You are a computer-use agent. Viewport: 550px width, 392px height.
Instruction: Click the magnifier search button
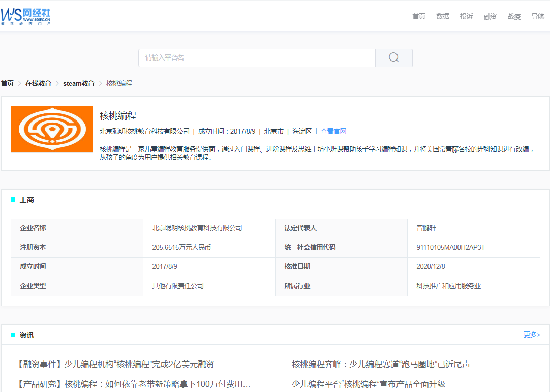pos(393,58)
